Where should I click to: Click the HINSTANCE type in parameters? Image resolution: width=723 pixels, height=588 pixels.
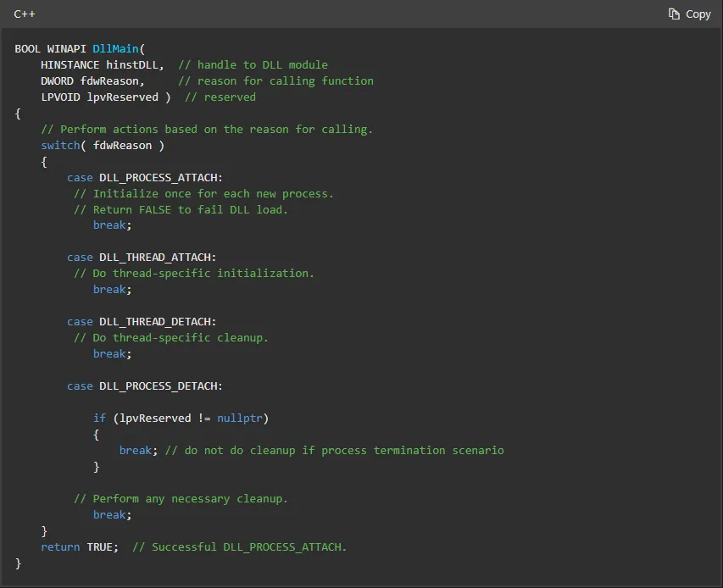[x=70, y=64]
